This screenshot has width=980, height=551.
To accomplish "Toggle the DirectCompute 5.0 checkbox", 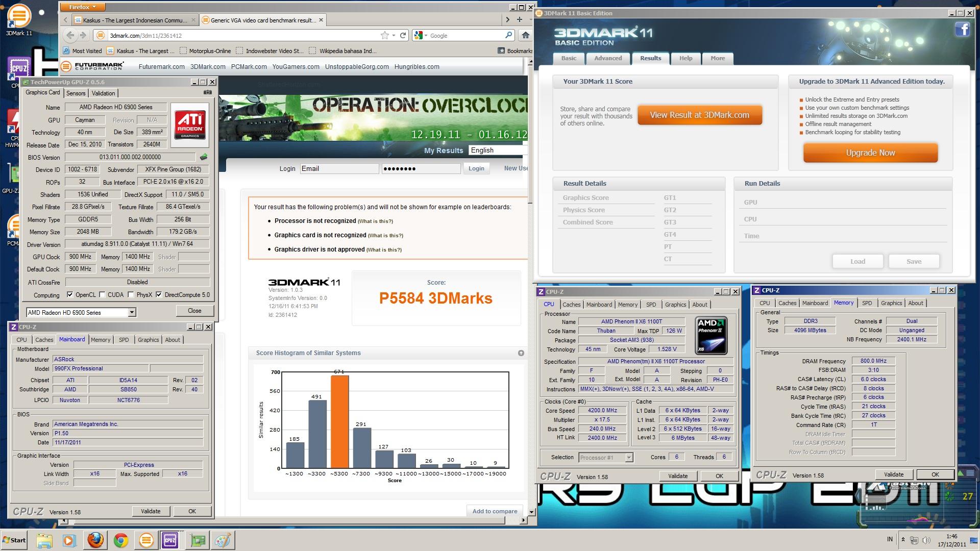I will point(159,295).
